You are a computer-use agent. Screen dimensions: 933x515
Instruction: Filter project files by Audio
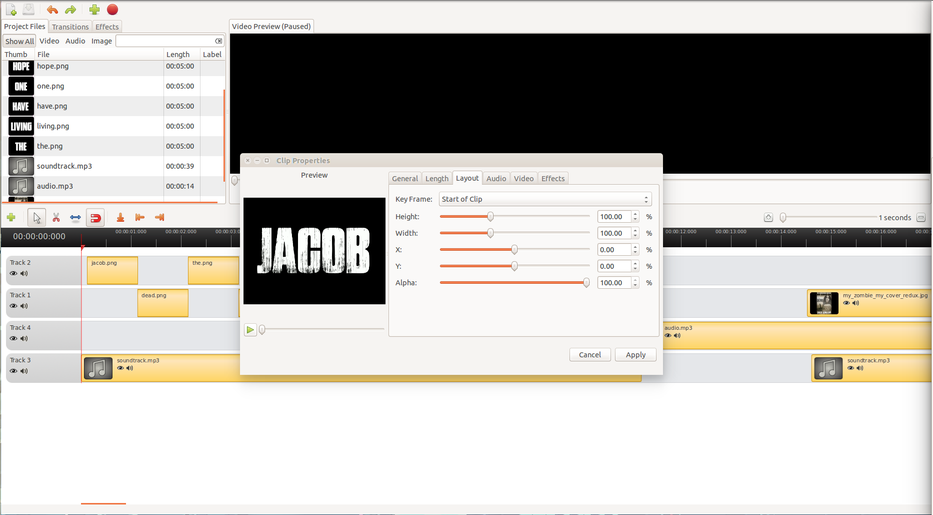(75, 41)
